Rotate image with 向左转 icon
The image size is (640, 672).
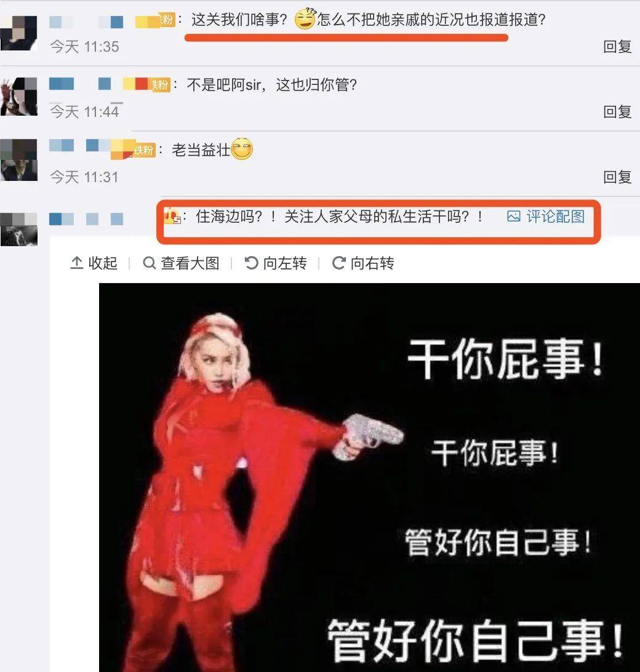click(251, 263)
